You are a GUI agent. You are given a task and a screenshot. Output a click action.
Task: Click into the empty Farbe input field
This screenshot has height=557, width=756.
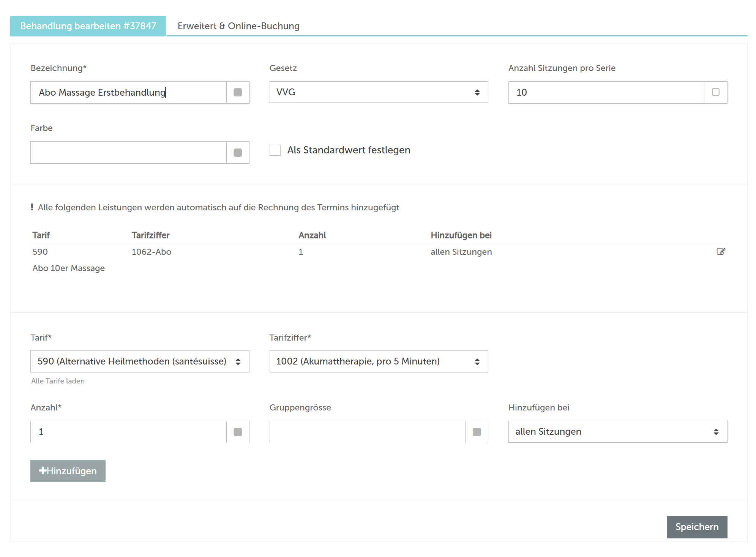point(128,153)
